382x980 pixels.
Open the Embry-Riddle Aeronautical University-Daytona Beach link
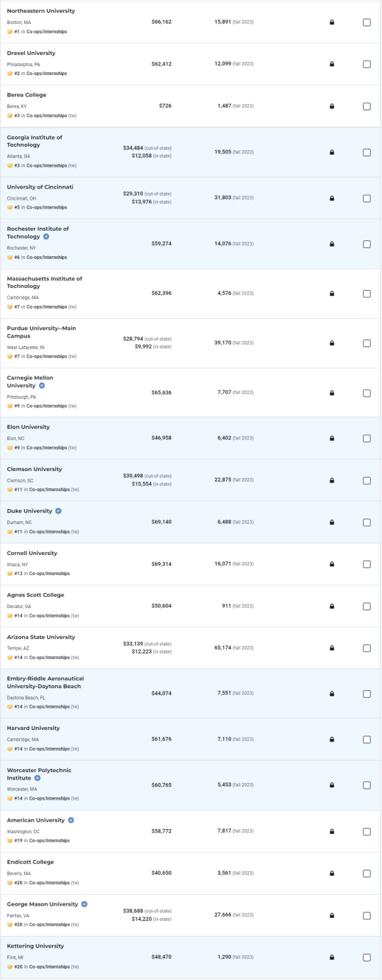tap(44, 682)
